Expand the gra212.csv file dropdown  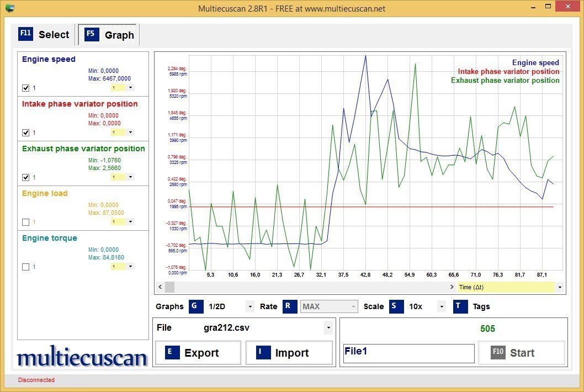(x=328, y=327)
